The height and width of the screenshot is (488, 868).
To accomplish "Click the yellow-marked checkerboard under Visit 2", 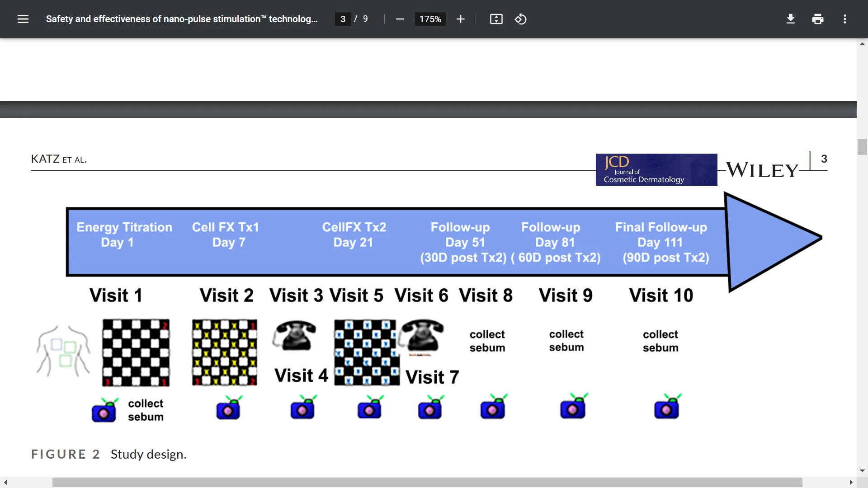I will click(x=225, y=352).
